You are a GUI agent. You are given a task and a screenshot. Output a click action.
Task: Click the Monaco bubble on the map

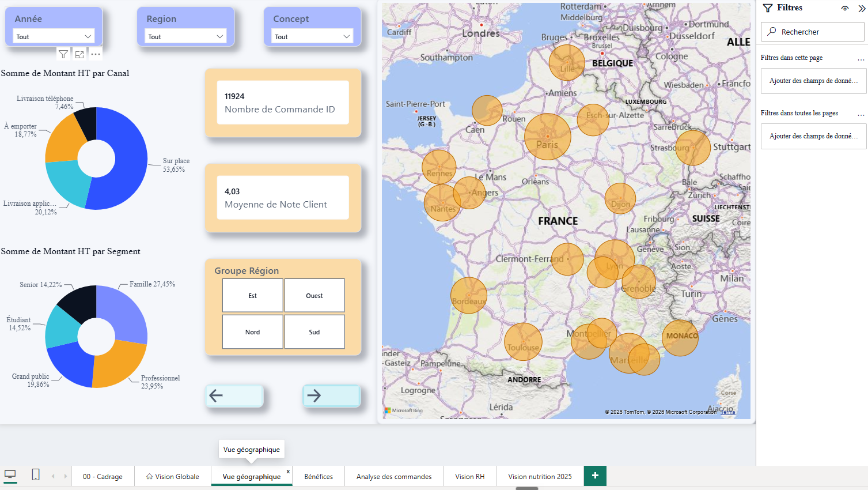680,338
